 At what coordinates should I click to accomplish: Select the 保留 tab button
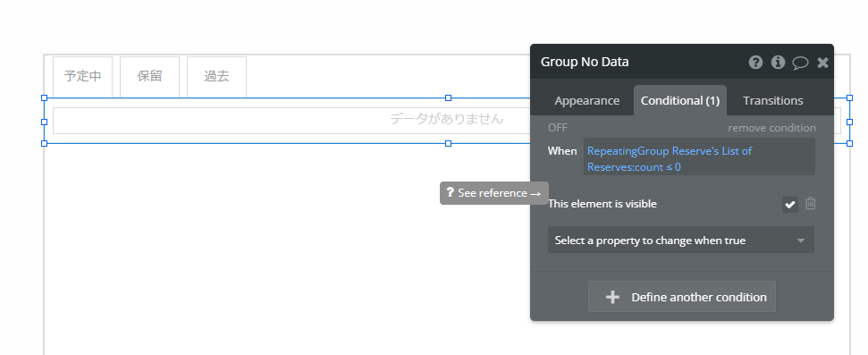tap(149, 76)
